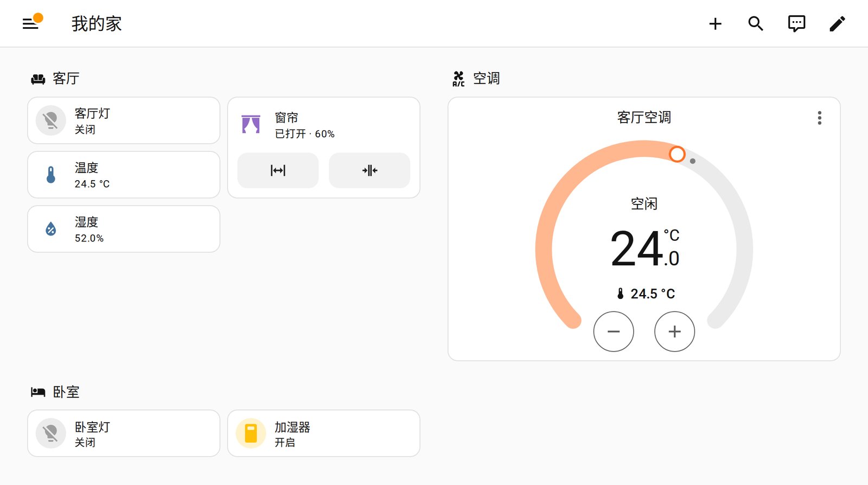Screen dimensions: 868x485
Task: Click current temperature 24.5 °C reading
Action: click(646, 294)
